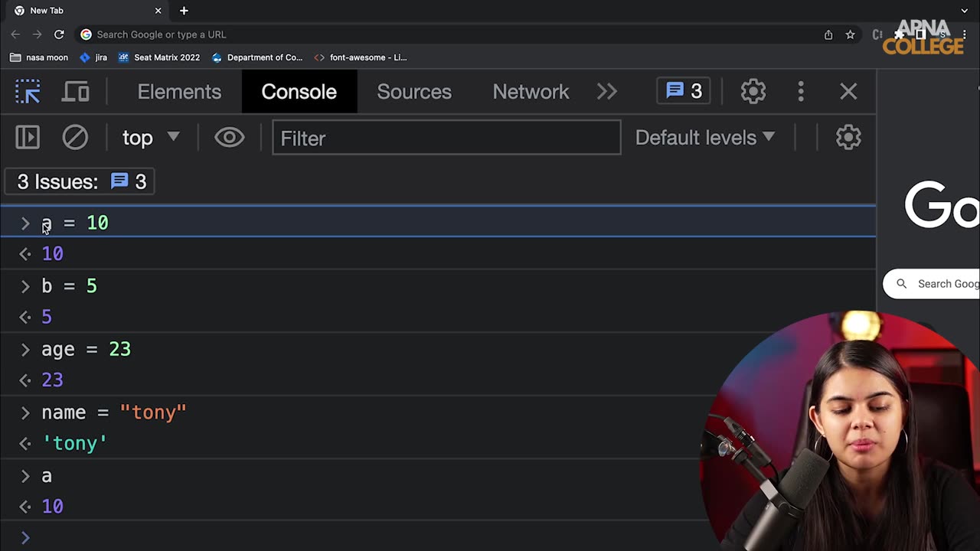Open the console settings gear

848,138
